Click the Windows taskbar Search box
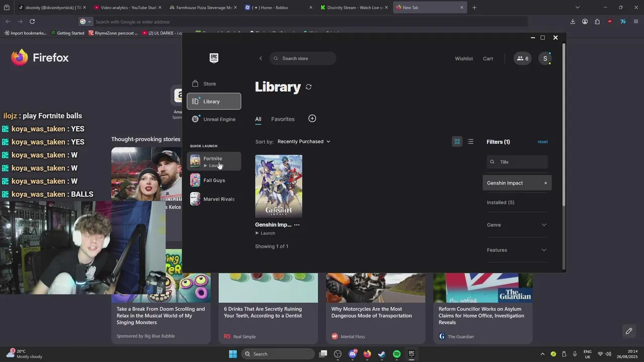The width and height of the screenshot is (644, 362). [278, 354]
